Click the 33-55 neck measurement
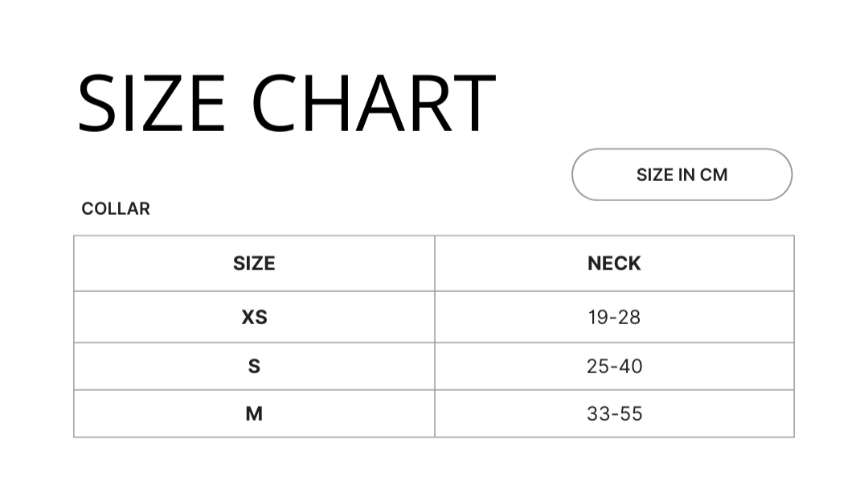Screen dimensions: 868x489 [615, 413]
